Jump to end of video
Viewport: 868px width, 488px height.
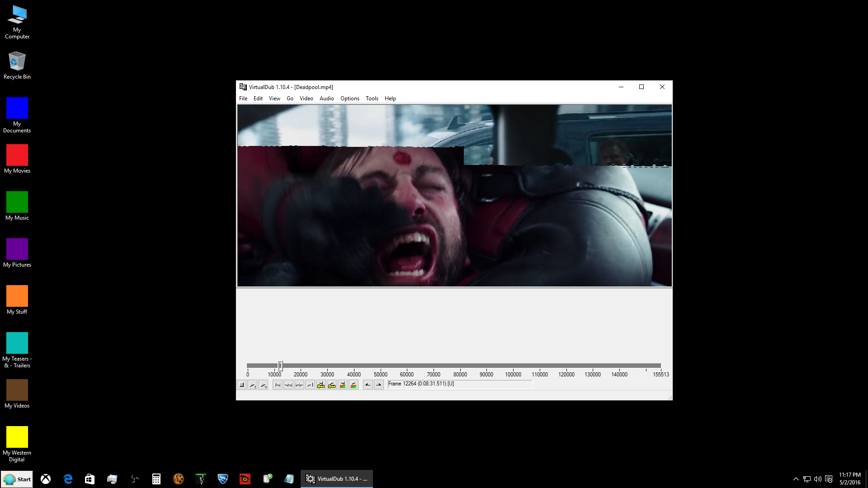[x=310, y=385]
